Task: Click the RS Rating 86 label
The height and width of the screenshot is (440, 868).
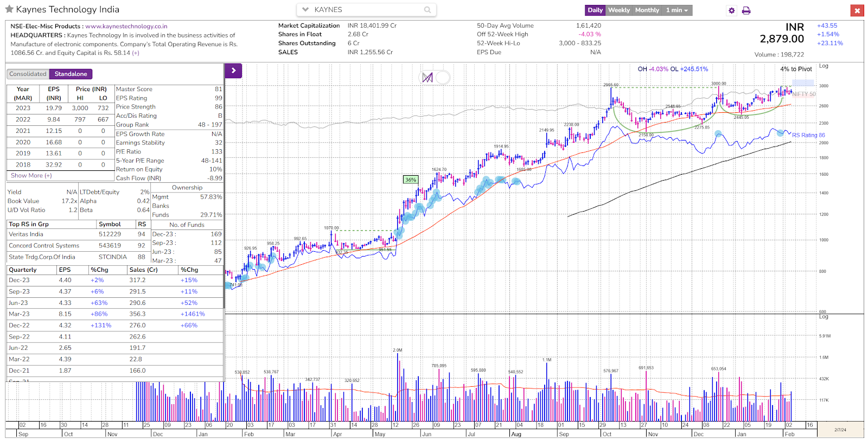Action: click(808, 135)
